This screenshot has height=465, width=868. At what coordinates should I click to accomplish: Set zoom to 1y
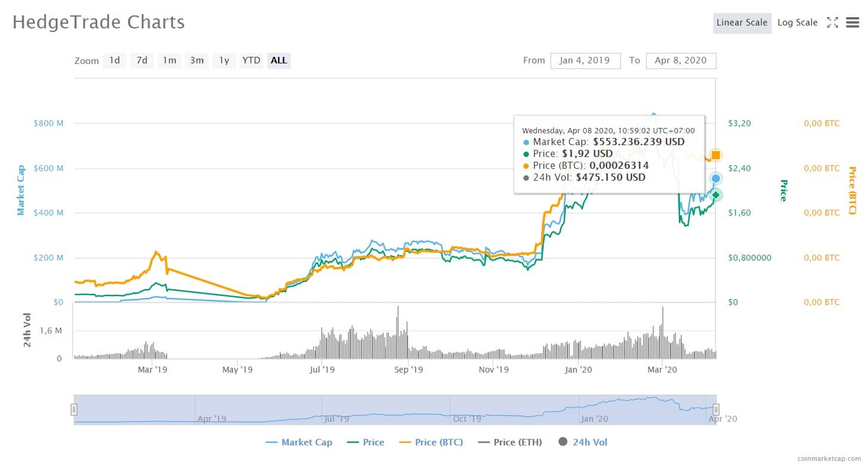pyautogui.click(x=224, y=60)
